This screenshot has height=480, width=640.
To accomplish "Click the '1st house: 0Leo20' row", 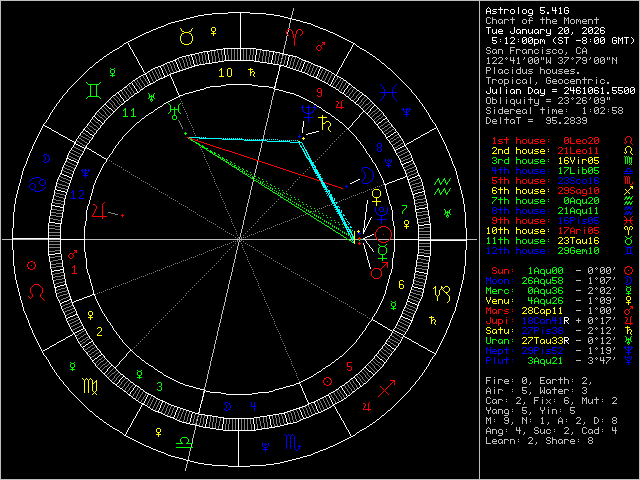I will (x=545, y=141).
